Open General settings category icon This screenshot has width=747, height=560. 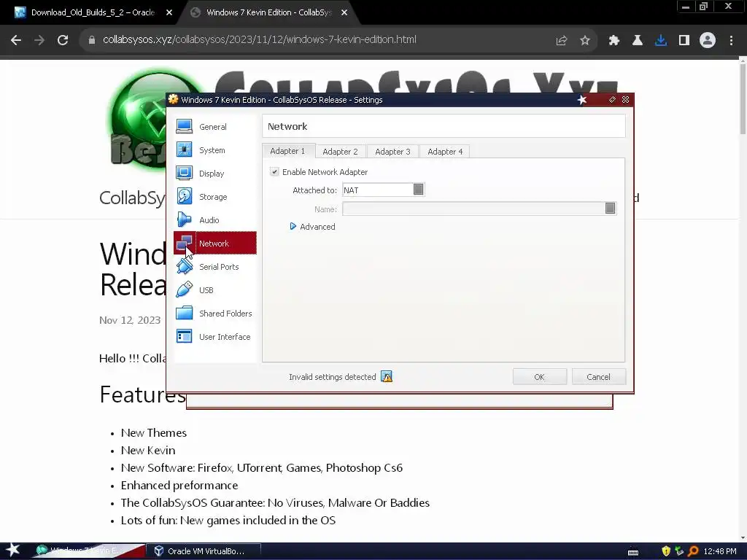(184, 127)
